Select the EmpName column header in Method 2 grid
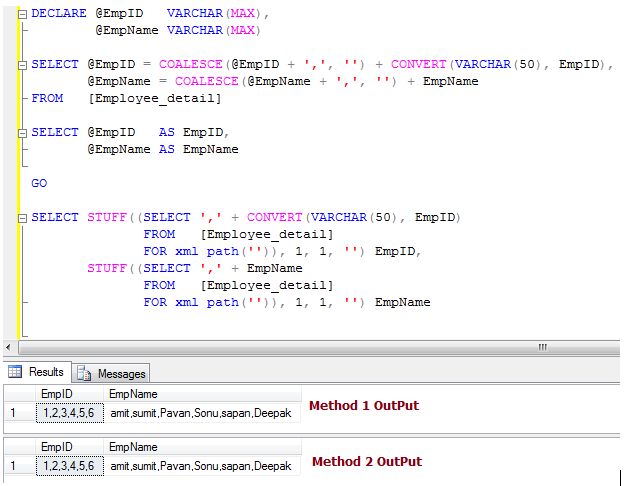This screenshot has width=637, height=486. (203, 447)
